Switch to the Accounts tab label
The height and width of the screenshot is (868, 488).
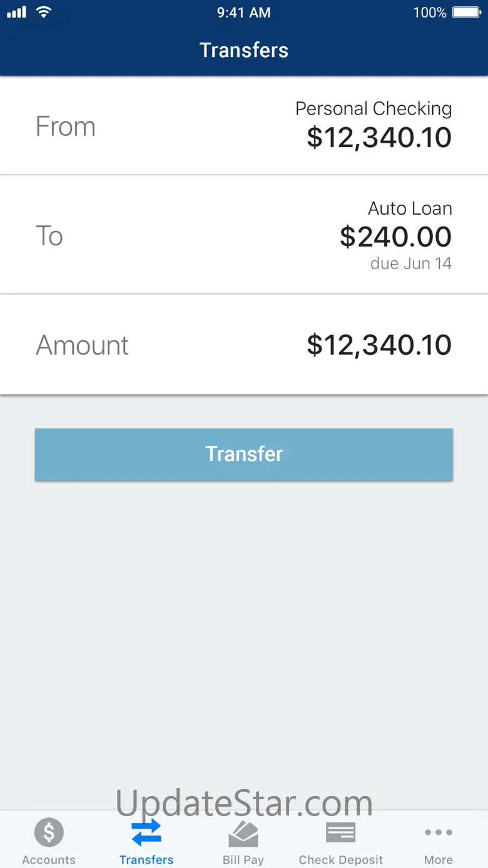49,859
